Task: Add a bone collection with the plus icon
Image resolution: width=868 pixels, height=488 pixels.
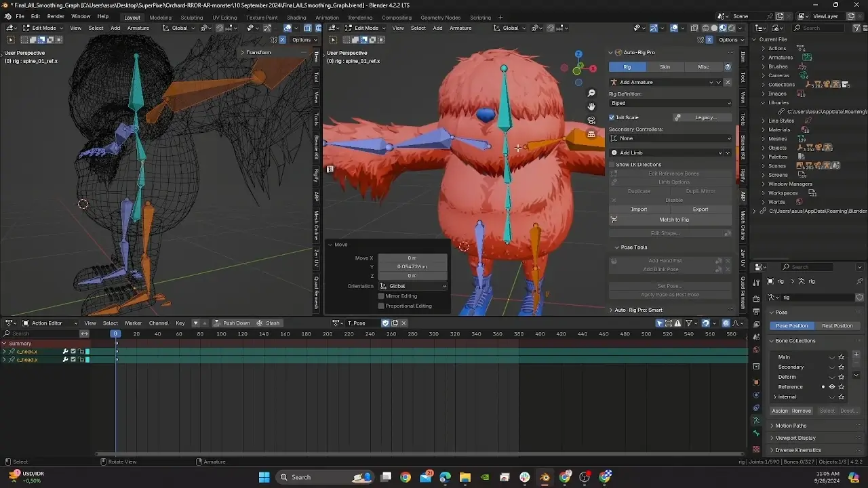Action: point(856,354)
